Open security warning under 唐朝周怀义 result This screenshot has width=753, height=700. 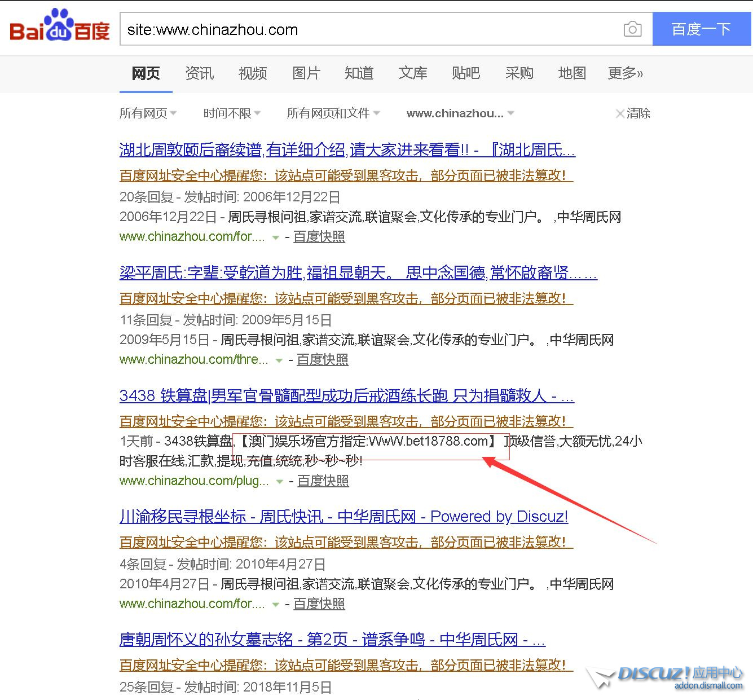pyautogui.click(x=346, y=665)
